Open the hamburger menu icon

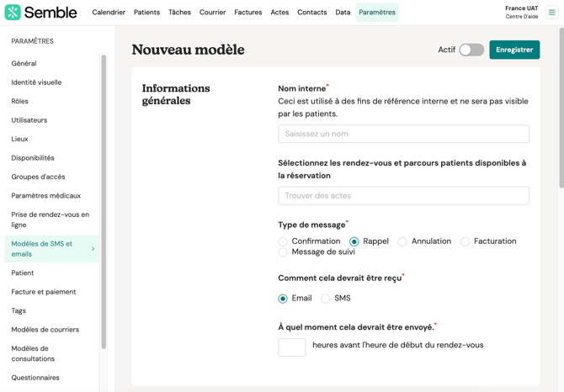[x=552, y=13]
